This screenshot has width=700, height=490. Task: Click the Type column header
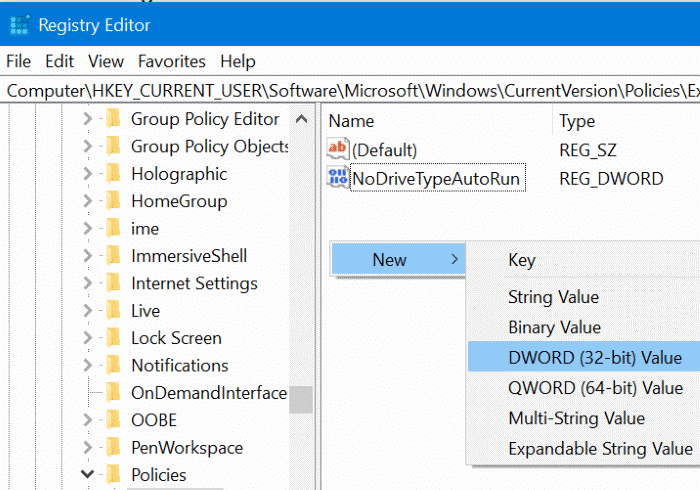(576, 121)
